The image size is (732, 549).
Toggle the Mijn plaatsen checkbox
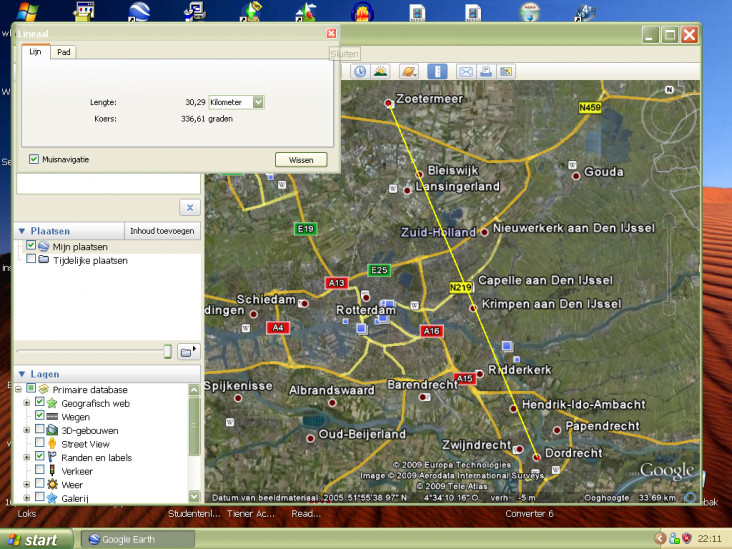point(31,245)
